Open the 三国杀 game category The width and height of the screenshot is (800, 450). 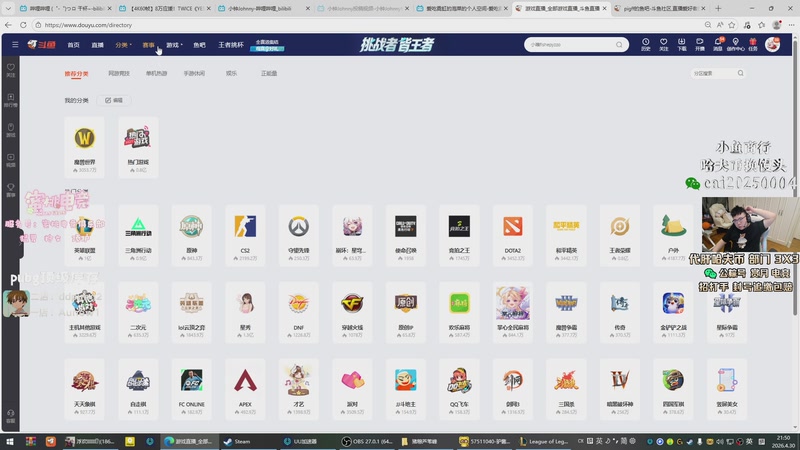coord(566,389)
